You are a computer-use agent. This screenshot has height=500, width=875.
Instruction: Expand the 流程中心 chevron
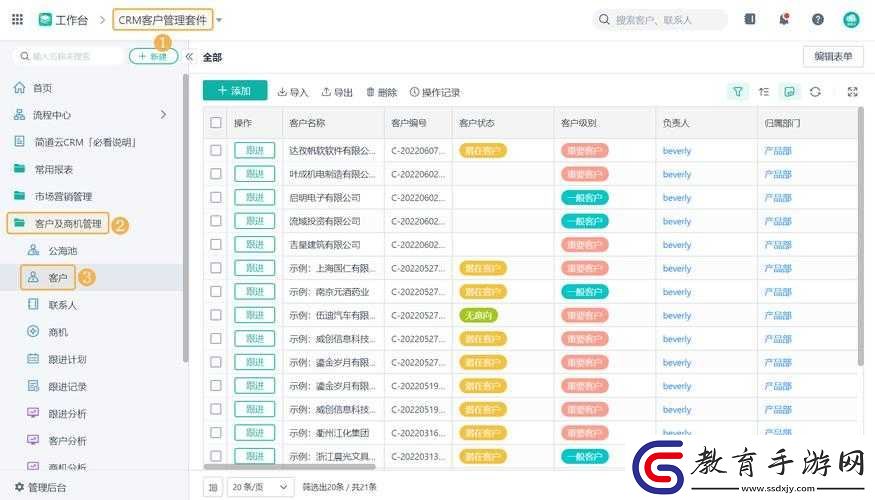pos(164,114)
